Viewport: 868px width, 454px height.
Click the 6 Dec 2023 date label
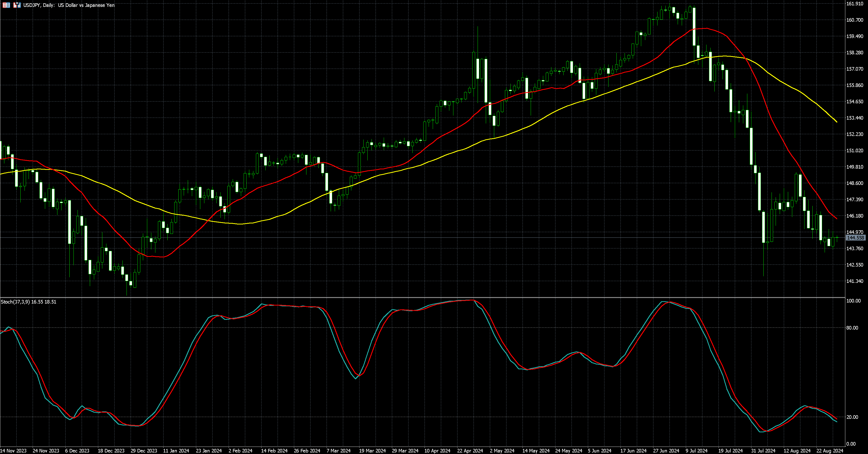[x=77, y=451]
